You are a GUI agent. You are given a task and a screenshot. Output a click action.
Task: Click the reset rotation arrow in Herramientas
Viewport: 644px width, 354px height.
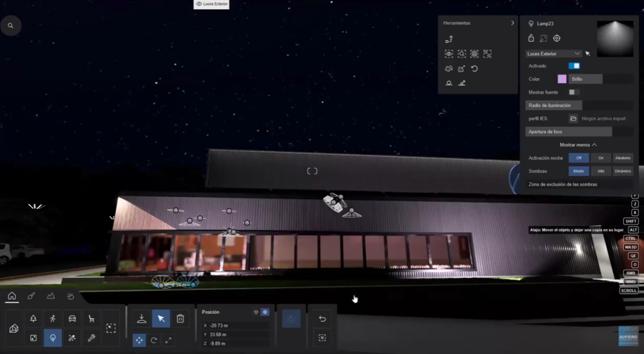(474, 69)
